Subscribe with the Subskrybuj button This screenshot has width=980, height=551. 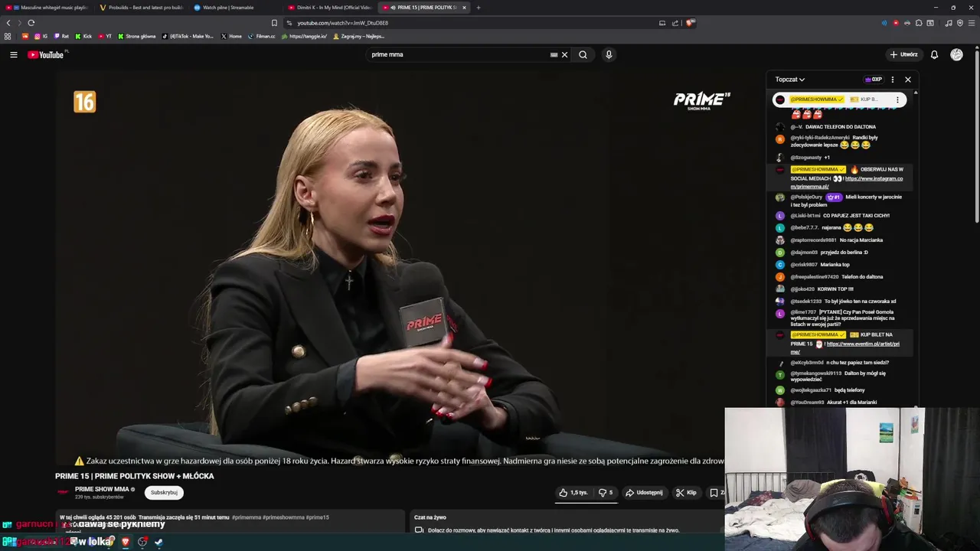click(x=164, y=493)
